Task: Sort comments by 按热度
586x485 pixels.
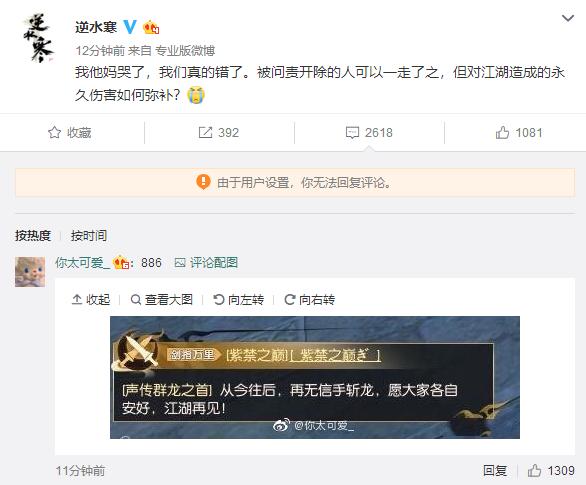Action: point(33,235)
